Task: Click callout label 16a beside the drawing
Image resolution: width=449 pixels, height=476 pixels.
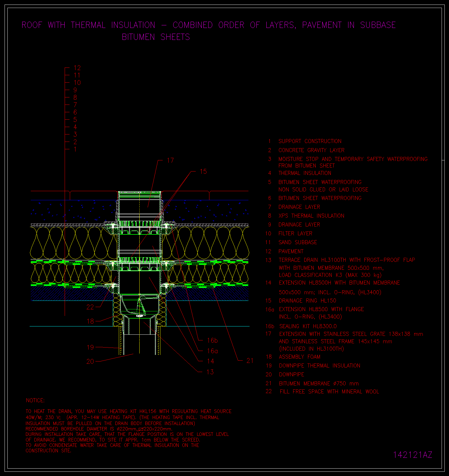Action: [x=213, y=351]
